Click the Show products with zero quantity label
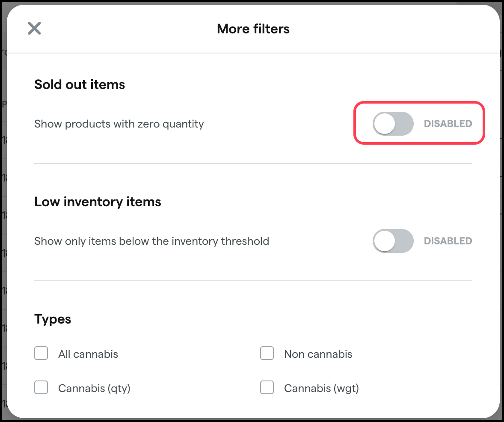The image size is (504, 422). click(119, 124)
